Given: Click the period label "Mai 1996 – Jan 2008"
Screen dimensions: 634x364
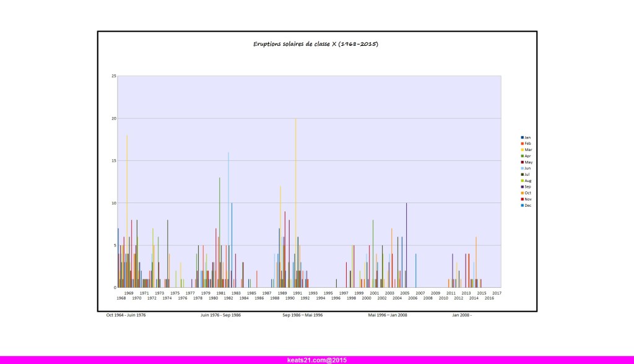Looking at the screenshot, I should tap(388, 315).
